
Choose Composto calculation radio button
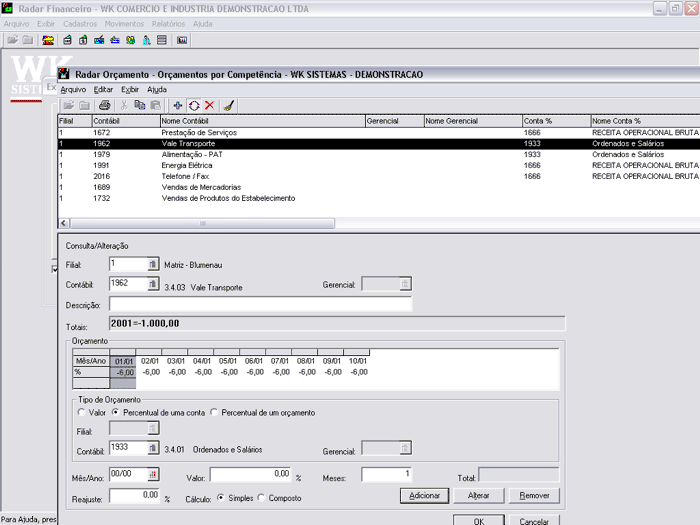pos(262,497)
